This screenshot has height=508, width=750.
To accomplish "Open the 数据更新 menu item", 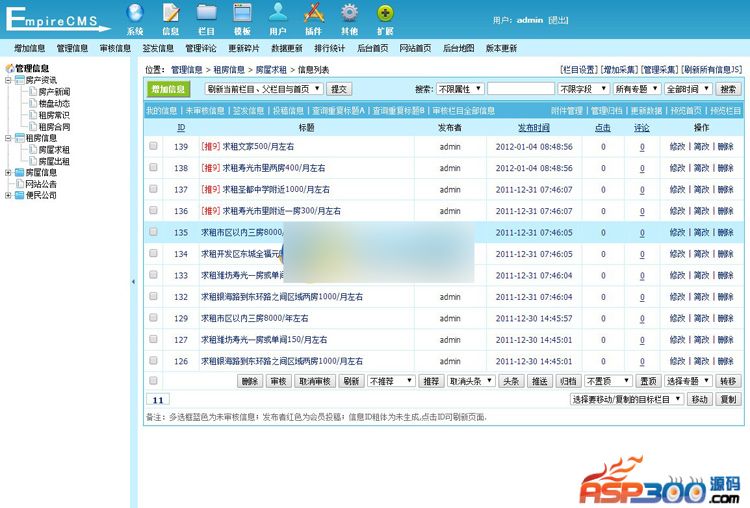I will pyautogui.click(x=287, y=48).
